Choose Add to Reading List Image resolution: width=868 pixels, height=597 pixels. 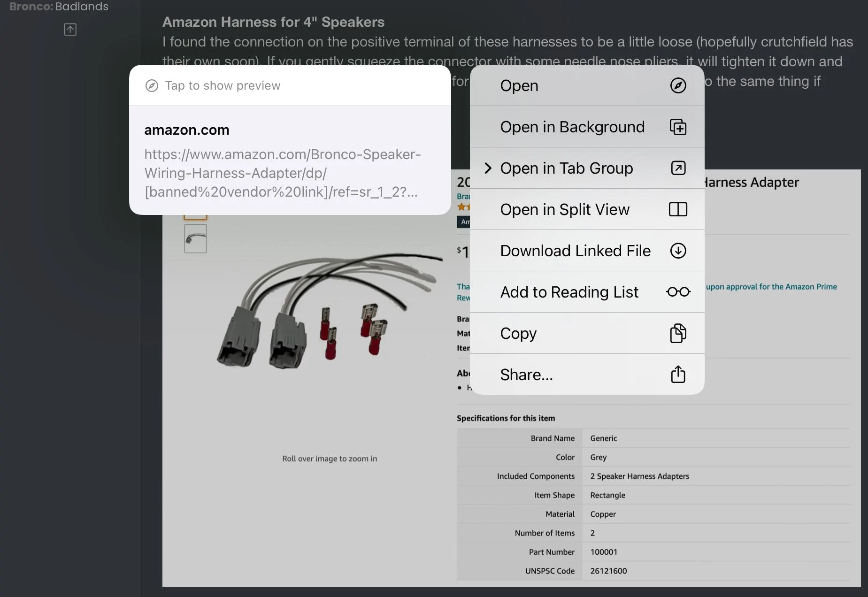tap(587, 292)
